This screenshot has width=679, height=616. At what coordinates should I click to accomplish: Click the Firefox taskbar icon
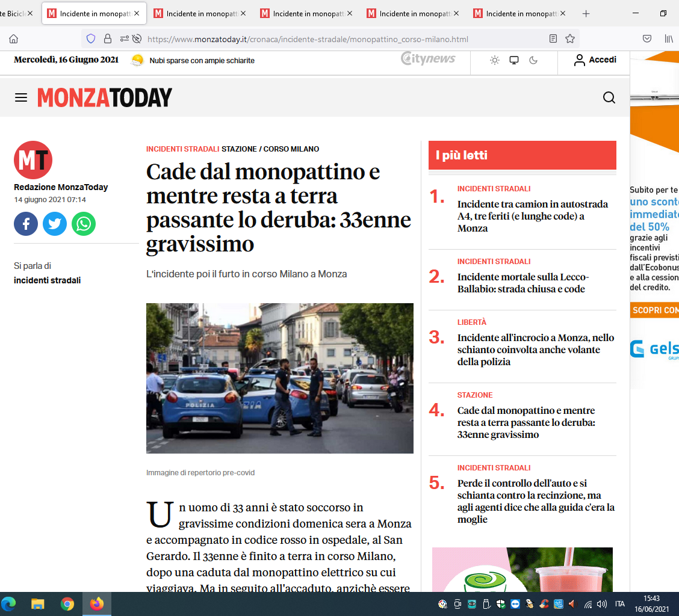[96, 604]
